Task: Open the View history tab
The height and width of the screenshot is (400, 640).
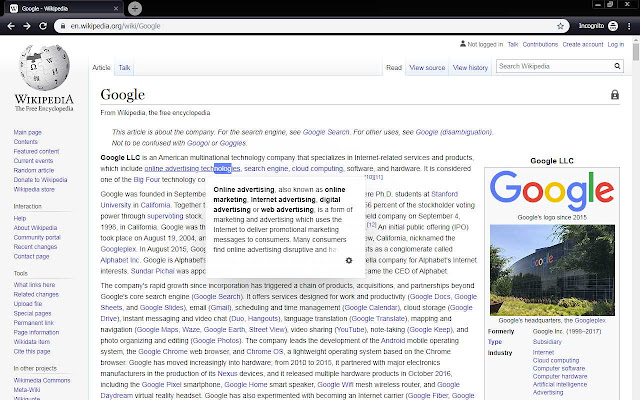Action: [470, 68]
